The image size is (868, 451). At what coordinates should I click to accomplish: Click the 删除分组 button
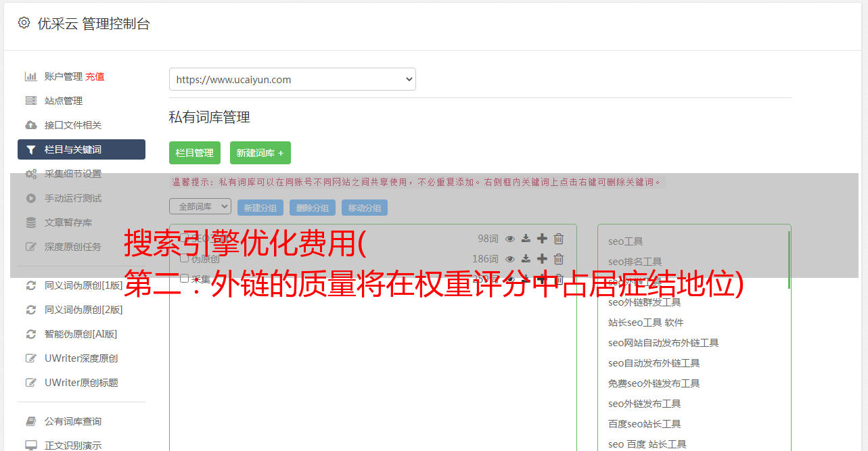click(x=313, y=208)
